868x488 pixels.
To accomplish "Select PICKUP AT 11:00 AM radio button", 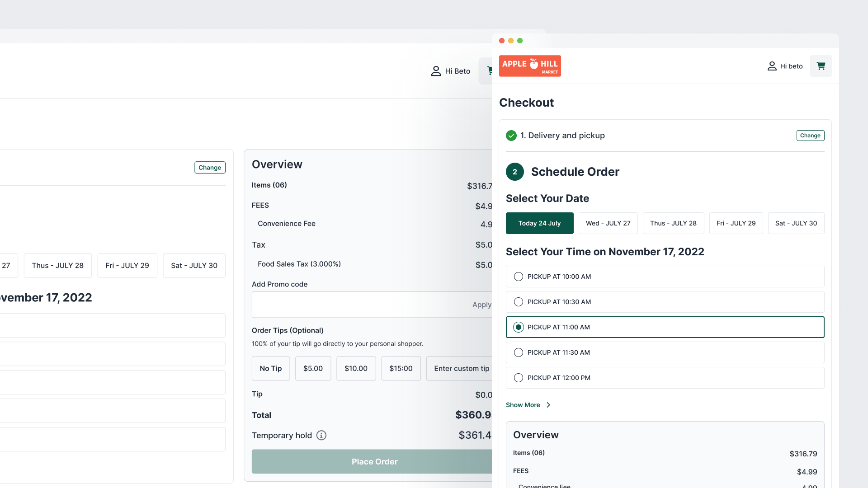I will point(519,327).
